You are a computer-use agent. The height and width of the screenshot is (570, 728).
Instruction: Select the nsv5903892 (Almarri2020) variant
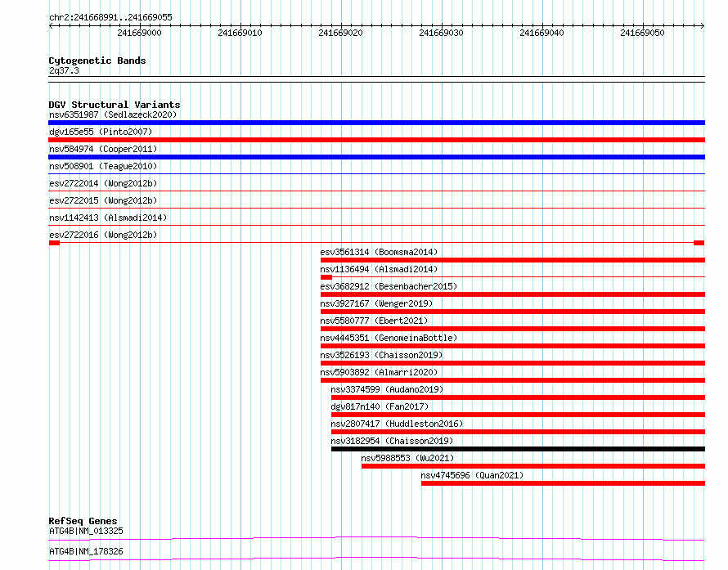(x=379, y=372)
